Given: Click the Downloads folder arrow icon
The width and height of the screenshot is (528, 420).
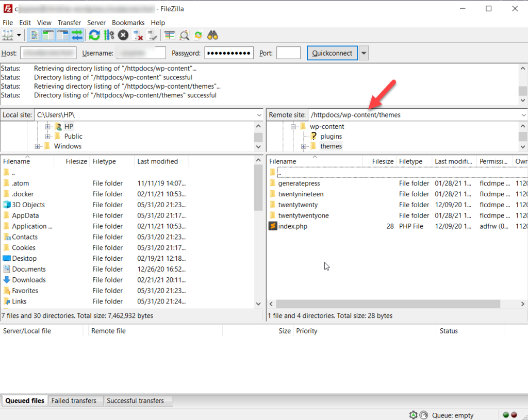Looking at the screenshot, I should coord(6,280).
